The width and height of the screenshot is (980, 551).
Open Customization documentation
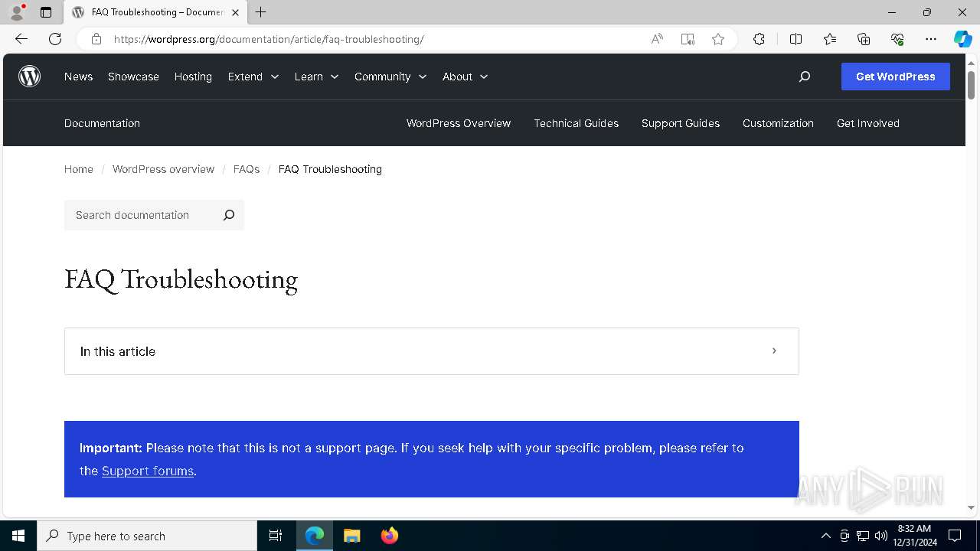tap(778, 123)
